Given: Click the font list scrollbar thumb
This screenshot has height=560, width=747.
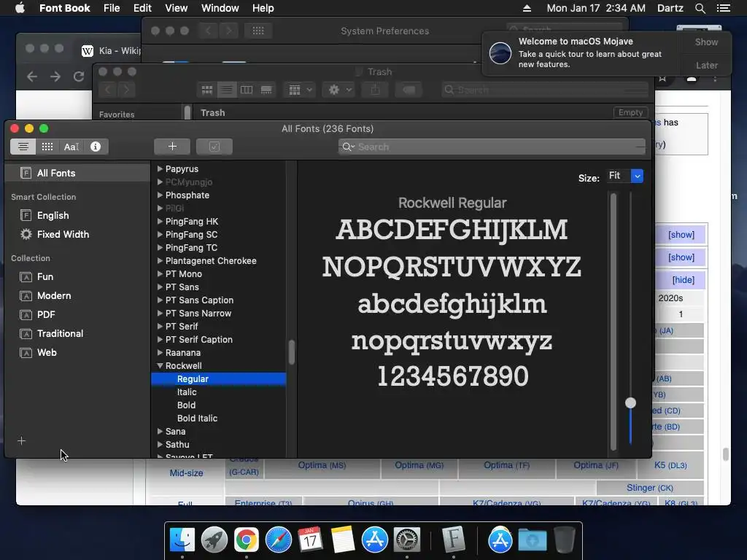Looking at the screenshot, I should tap(292, 352).
